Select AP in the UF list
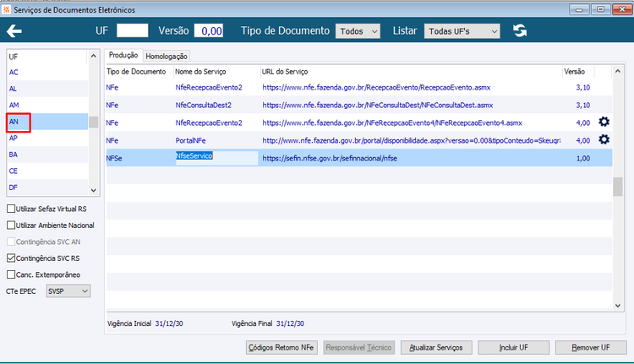Image resolution: width=634 pixels, height=364 pixels. [47, 139]
